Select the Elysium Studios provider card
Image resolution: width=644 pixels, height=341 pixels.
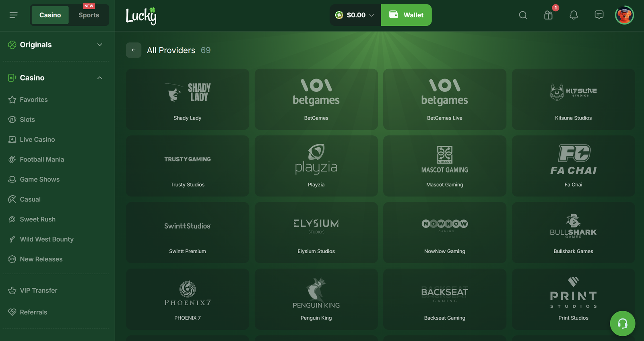point(316,233)
